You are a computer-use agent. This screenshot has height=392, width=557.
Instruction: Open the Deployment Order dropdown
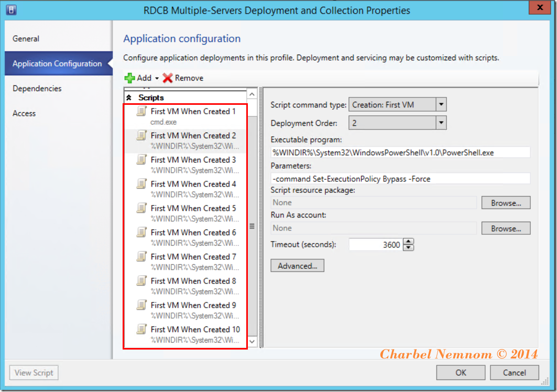pos(441,123)
